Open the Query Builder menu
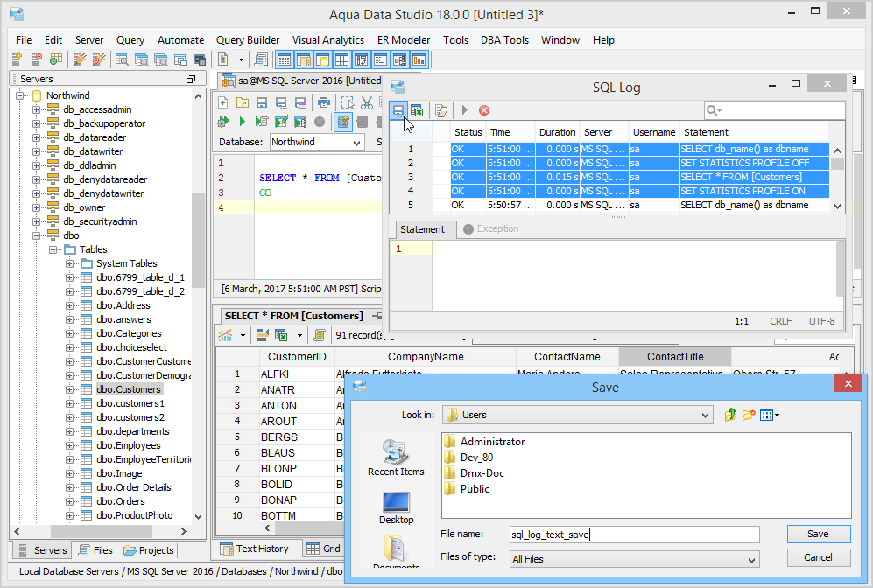The width and height of the screenshot is (873, 588). click(x=248, y=40)
